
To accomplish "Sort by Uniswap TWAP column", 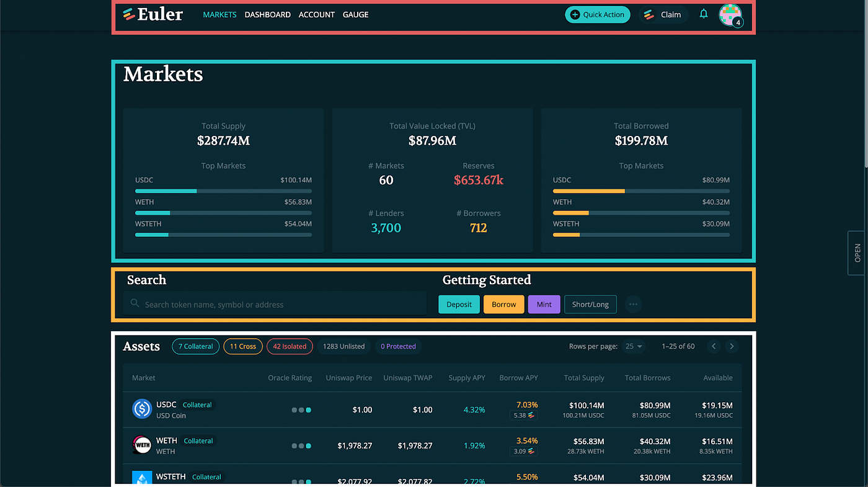I will click(x=408, y=378).
